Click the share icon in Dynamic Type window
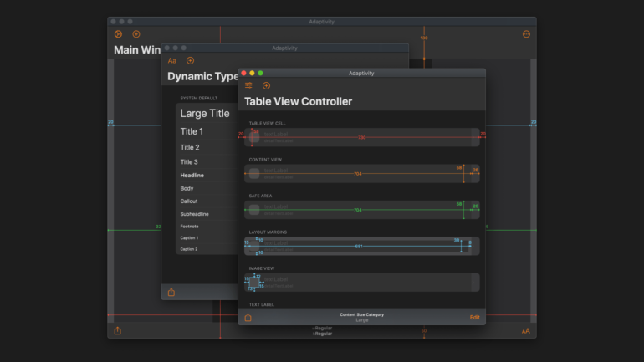Viewport: 644px width, 362px height. coord(171,293)
